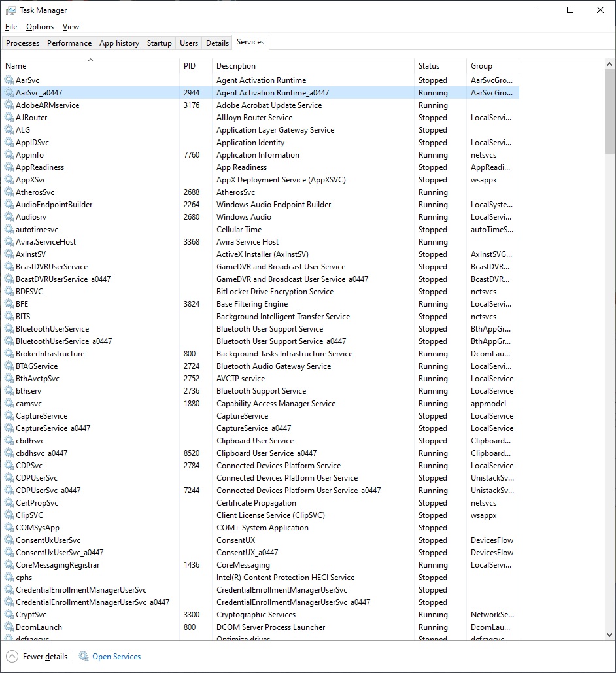The width and height of the screenshot is (616, 673).
Task: Collapse view using Fewer details arrow
Action: pos(12,656)
